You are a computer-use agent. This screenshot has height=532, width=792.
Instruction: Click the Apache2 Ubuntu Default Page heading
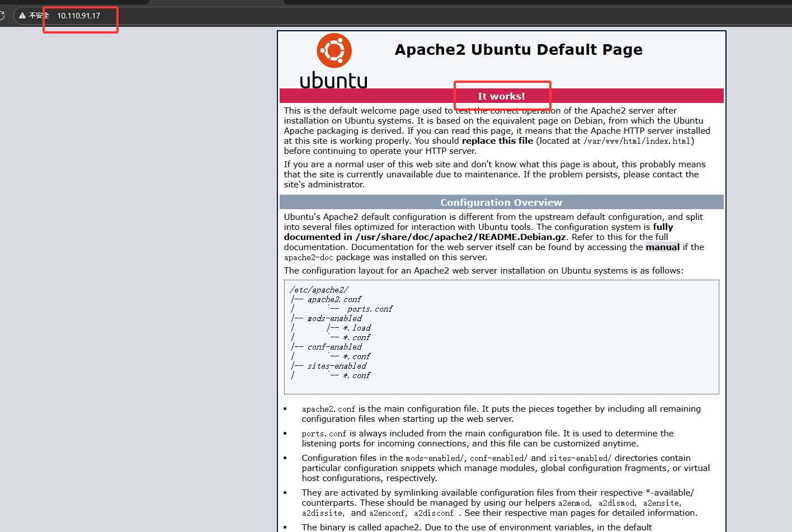tap(518, 50)
